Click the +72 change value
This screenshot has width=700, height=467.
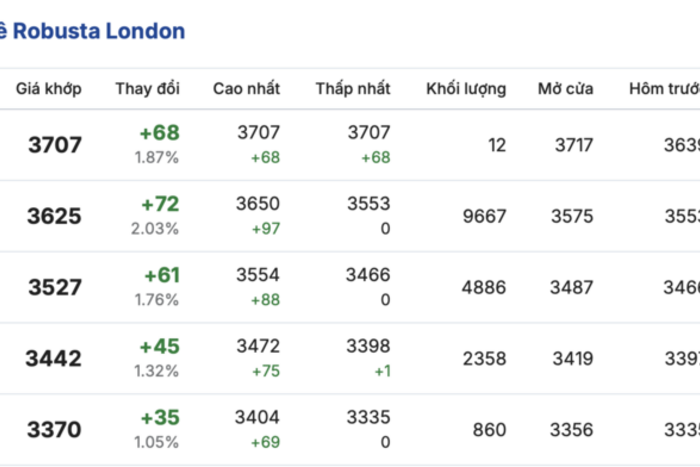[160, 204]
